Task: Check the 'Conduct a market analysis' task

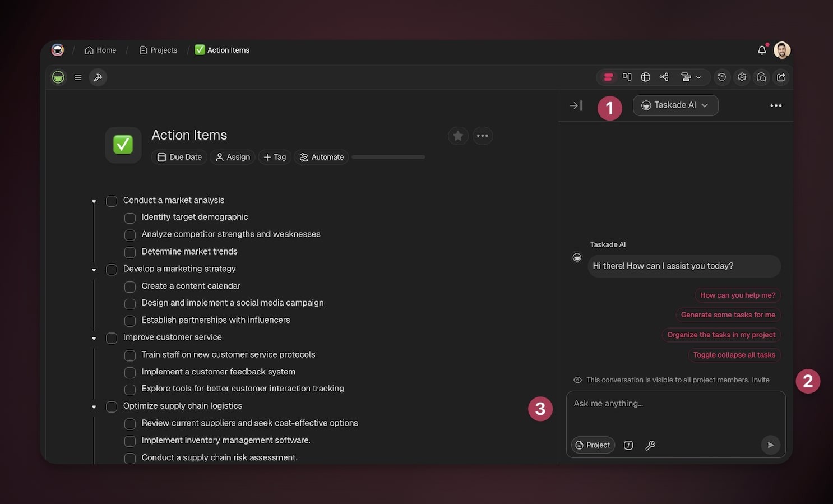Action: (112, 201)
